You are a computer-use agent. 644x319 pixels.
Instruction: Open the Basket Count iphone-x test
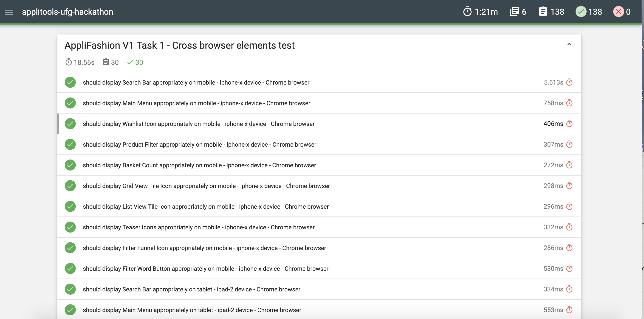pyautogui.click(x=199, y=165)
